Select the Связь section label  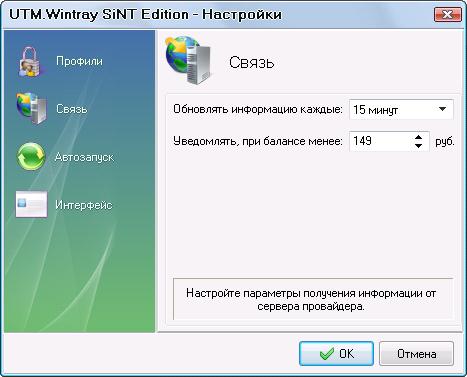click(x=72, y=109)
